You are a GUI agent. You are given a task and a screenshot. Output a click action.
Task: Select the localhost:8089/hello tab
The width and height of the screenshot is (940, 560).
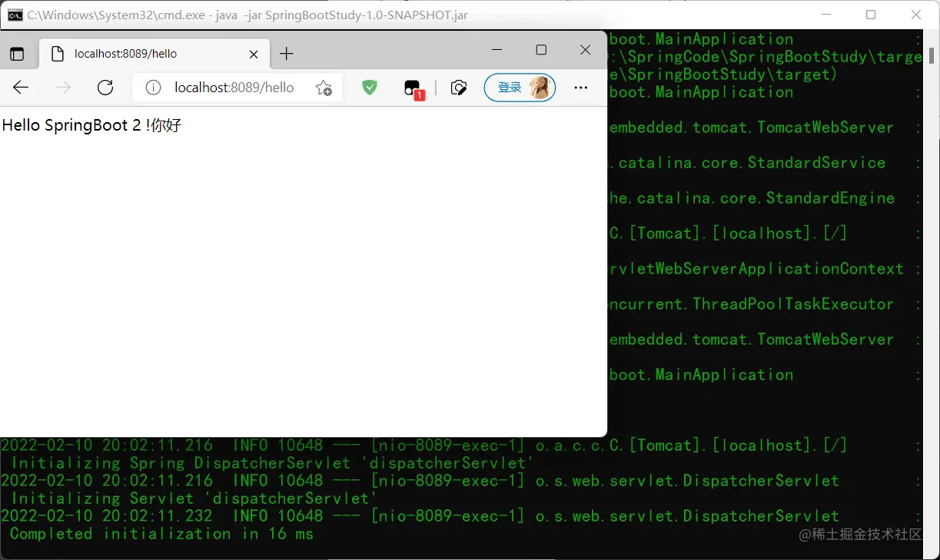154,54
